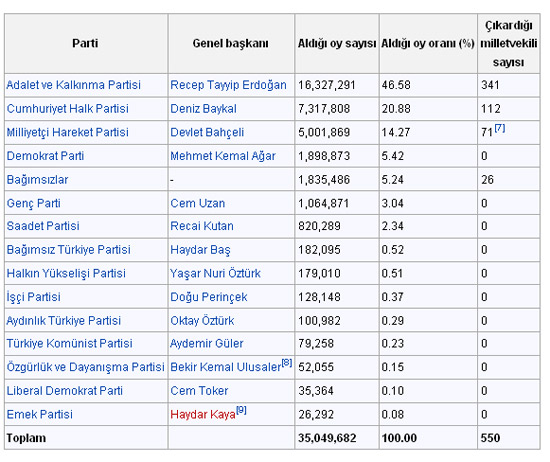This screenshot has width=550, height=462.
Task: Click the red Haydar Kaya link
Action: pos(203,415)
